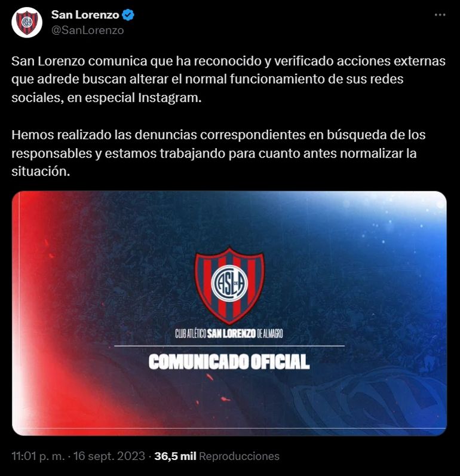Open the three-dot more options menu
The width and height of the screenshot is (460, 476).
click(x=440, y=15)
